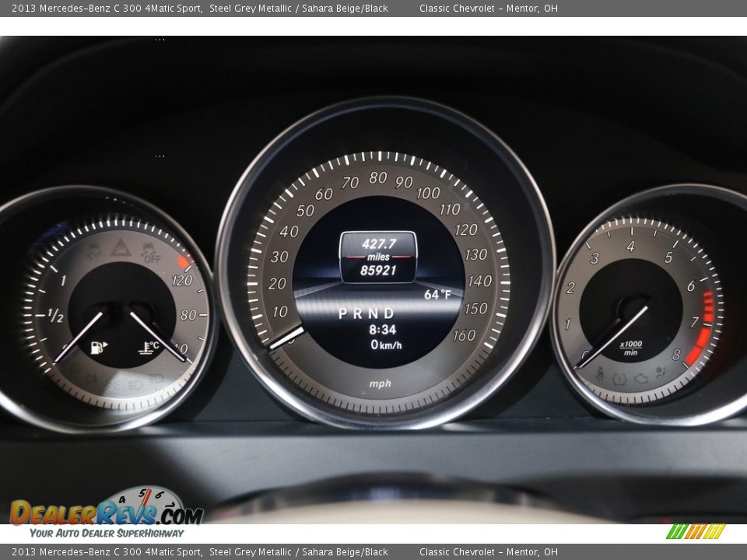The height and width of the screenshot is (560, 747).
Task: Click the tire pressure warning icon in tachometer
Action: (x=619, y=379)
